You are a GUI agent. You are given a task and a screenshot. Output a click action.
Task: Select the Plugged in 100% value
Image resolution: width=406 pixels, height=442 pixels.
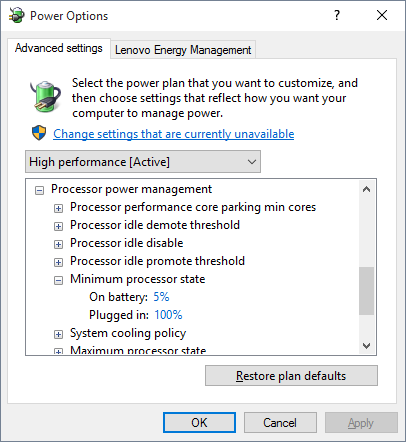168,315
